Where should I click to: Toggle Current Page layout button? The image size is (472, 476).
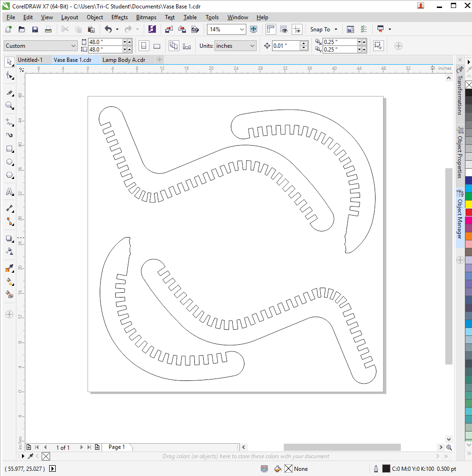pos(187,46)
